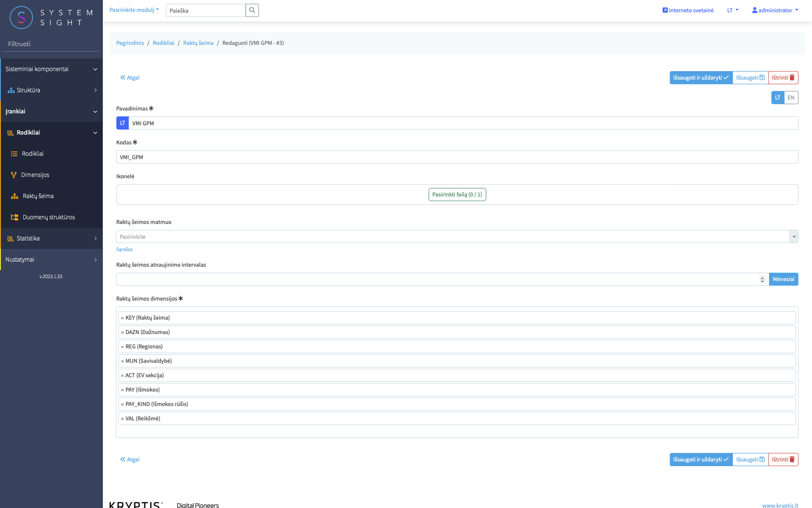Focus the Filtruoti sidebar filter field
This screenshot has height=508, width=812.
[x=51, y=44]
